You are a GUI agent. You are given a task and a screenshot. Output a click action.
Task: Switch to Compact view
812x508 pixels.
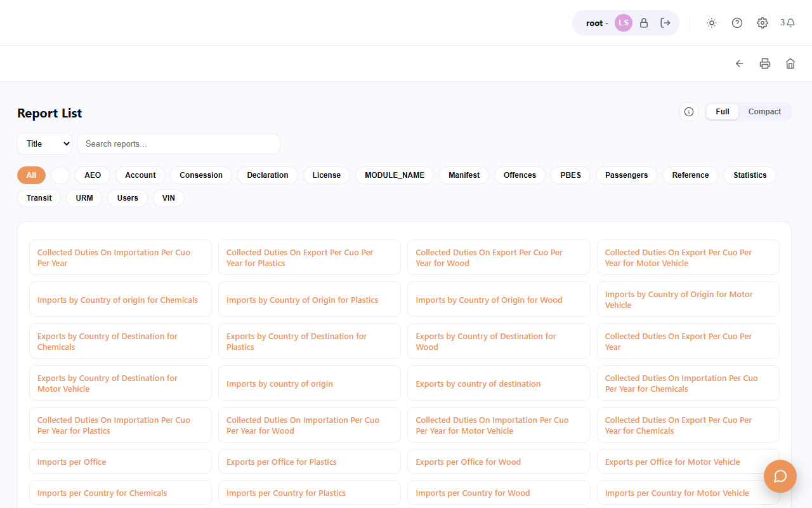[764, 112]
